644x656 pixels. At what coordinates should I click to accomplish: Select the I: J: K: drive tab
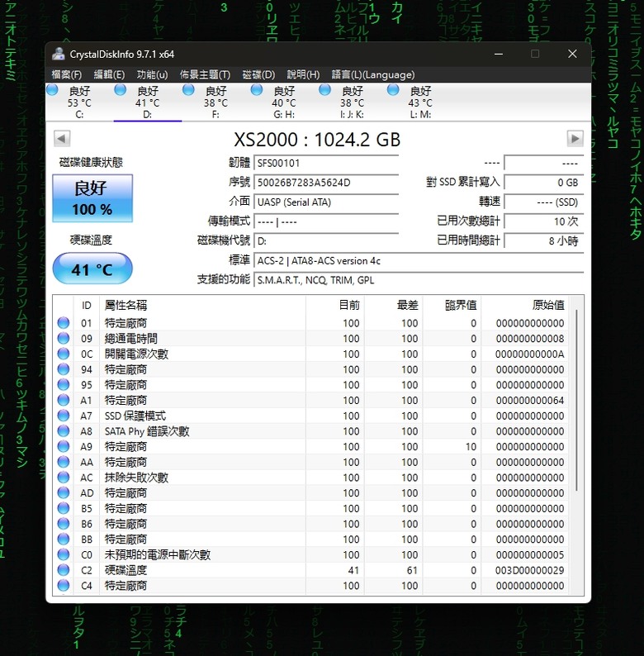(352, 102)
